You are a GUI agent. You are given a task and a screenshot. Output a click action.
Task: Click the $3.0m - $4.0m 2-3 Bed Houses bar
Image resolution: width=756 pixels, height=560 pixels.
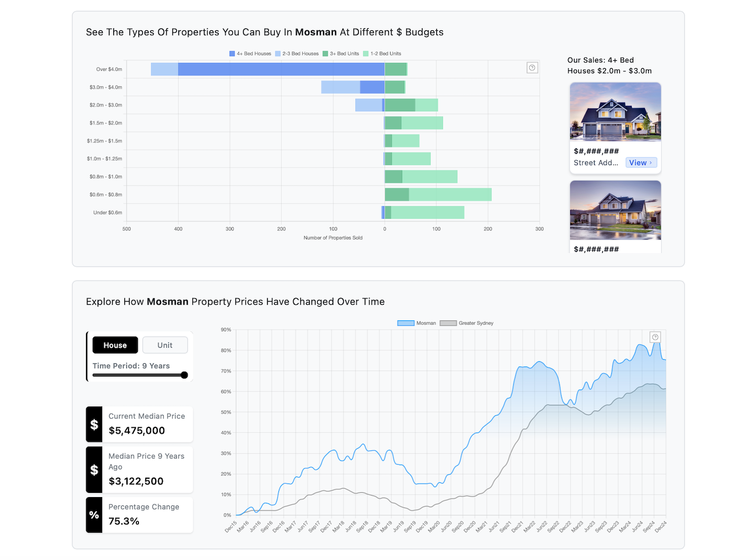tap(340, 87)
